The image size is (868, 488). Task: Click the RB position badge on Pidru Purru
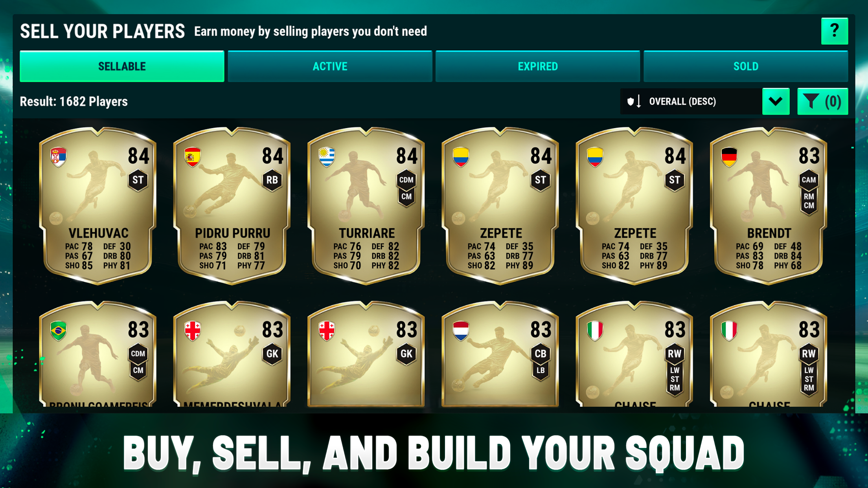point(272,180)
